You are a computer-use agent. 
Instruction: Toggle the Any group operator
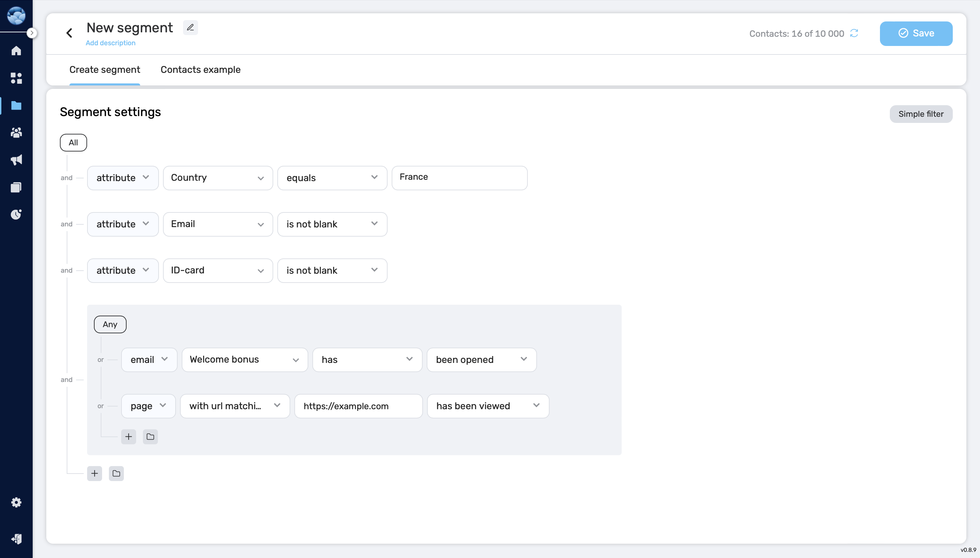[x=110, y=324]
